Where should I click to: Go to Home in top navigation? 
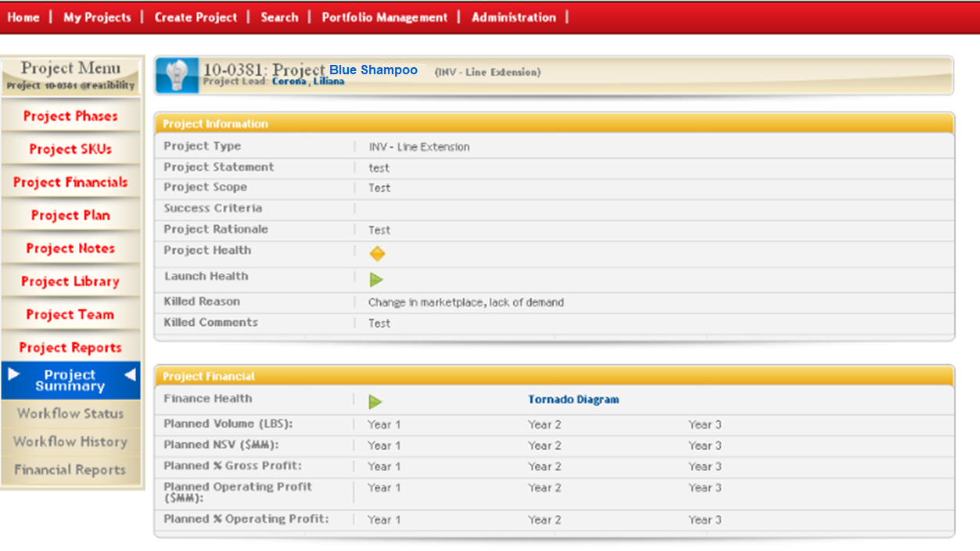pos(23,17)
